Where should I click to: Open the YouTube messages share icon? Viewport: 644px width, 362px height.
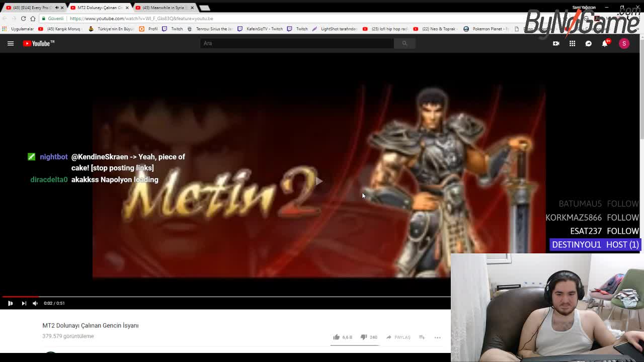[x=588, y=43]
